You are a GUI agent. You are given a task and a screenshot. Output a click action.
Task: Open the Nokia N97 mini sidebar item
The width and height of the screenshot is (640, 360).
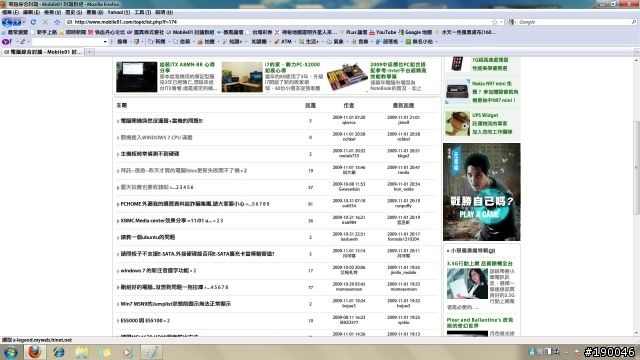[x=495, y=92]
